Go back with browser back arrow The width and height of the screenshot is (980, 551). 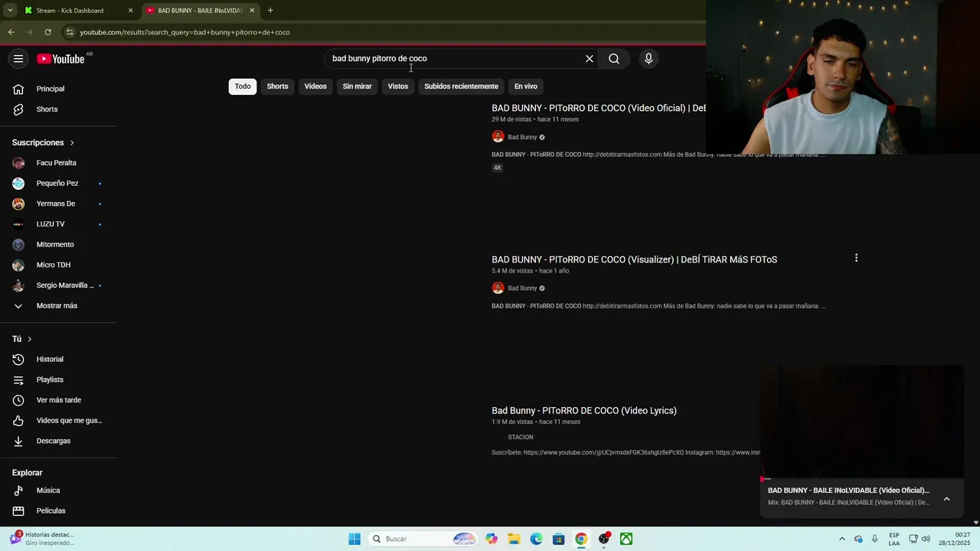tap(11, 32)
